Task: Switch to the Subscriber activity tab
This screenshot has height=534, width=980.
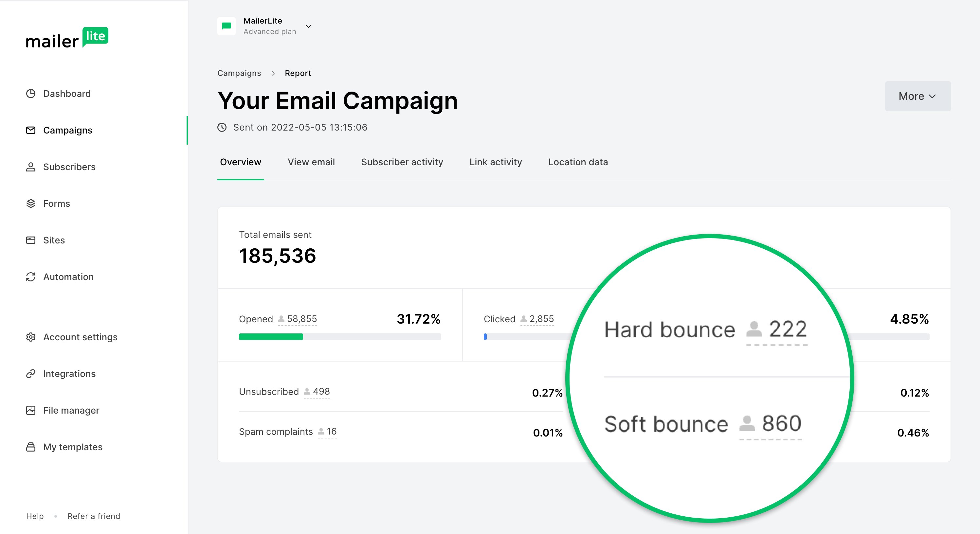Action: click(x=403, y=162)
